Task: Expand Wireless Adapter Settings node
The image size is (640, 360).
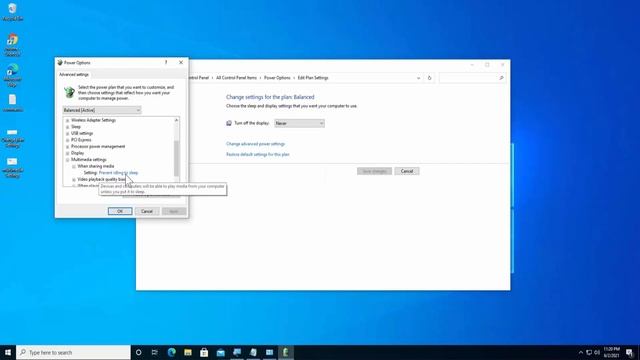Action: [x=67, y=120]
